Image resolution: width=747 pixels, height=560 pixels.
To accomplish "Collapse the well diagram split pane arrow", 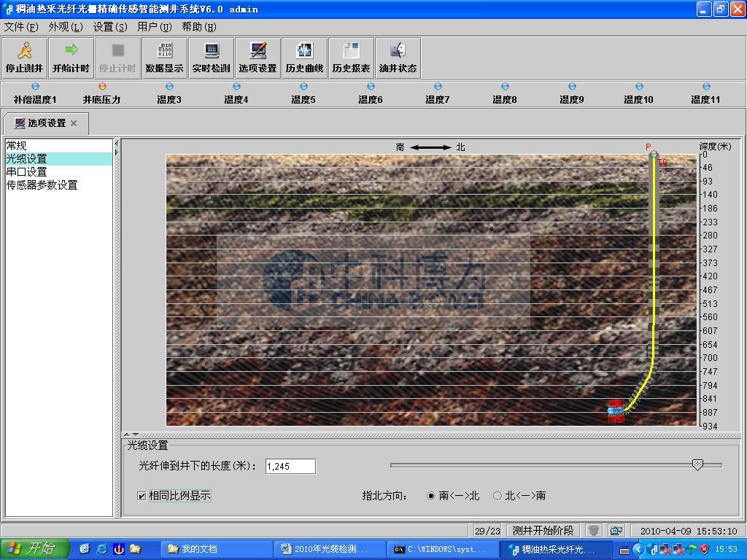I will (x=127, y=435).
